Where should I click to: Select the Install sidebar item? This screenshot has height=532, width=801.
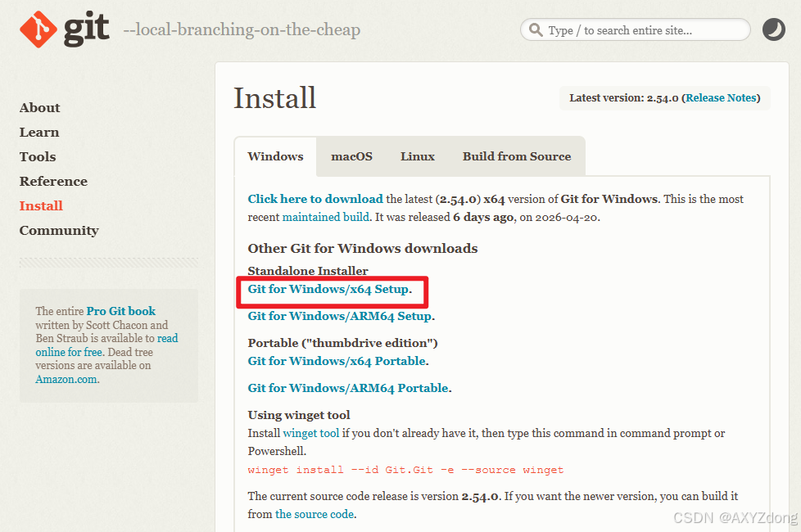(41, 205)
